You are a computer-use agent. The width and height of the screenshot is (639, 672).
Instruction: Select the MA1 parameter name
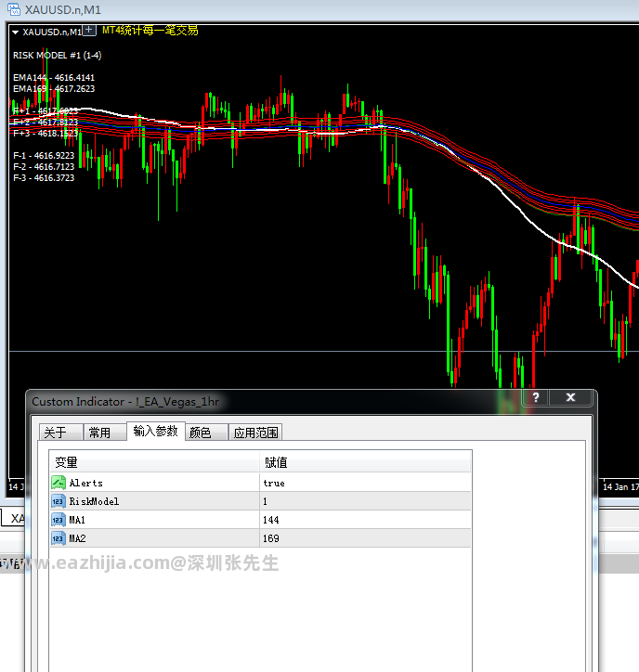pos(77,520)
